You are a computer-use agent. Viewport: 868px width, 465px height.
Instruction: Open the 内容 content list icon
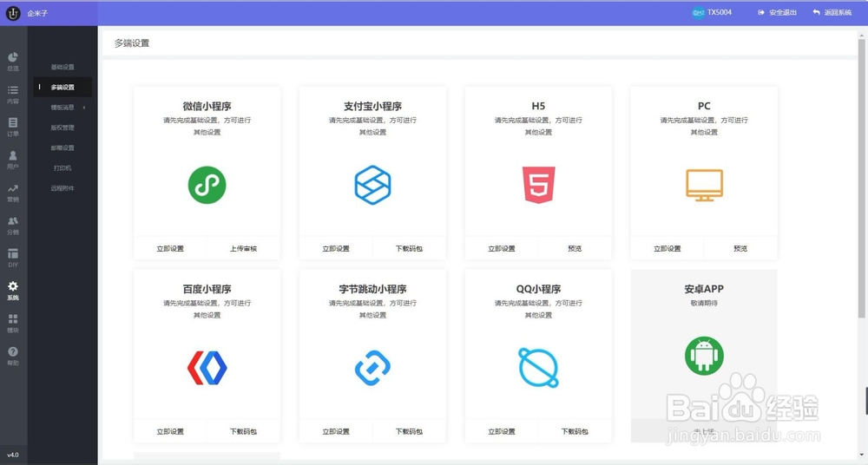13,89
